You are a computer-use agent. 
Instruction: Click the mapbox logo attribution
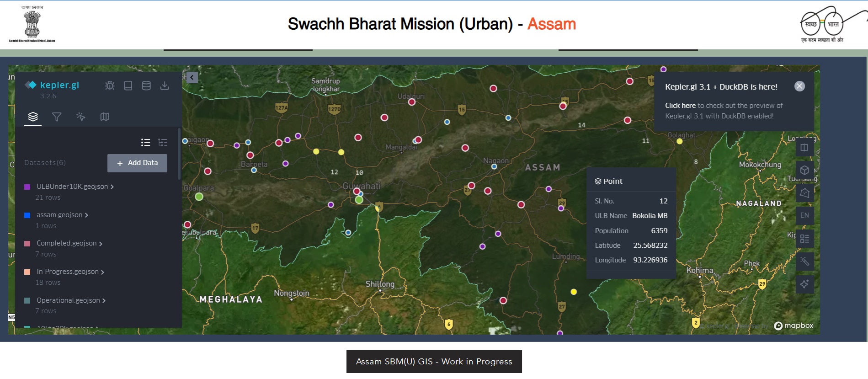pyautogui.click(x=793, y=326)
